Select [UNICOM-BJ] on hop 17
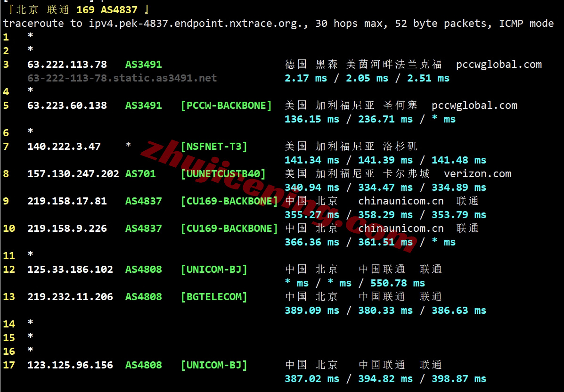 (x=214, y=366)
